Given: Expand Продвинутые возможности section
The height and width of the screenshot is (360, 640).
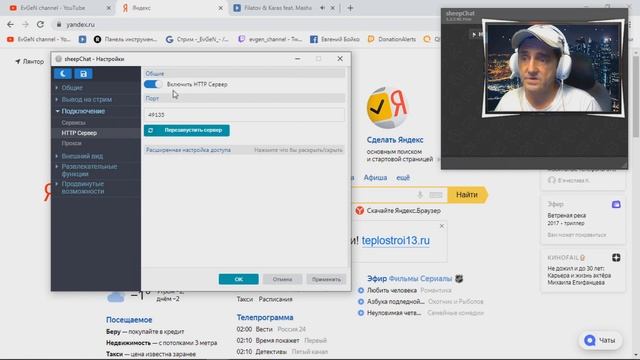Looking at the screenshot, I should pyautogui.click(x=82, y=187).
